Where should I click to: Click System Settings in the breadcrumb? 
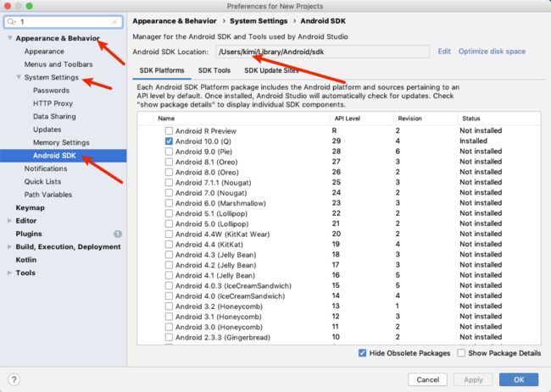(259, 21)
